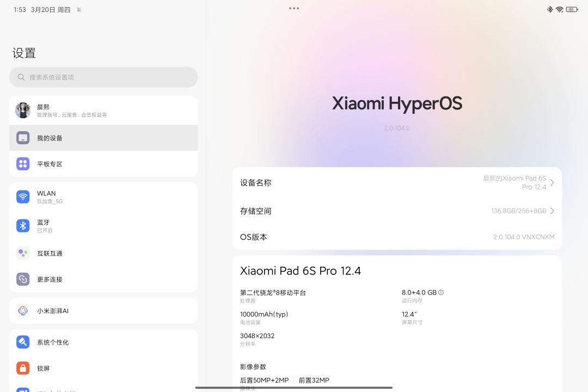Viewport: 588px width, 392px height.
Task: Tap the 晨熙 profile avatar
Action: click(x=23, y=111)
